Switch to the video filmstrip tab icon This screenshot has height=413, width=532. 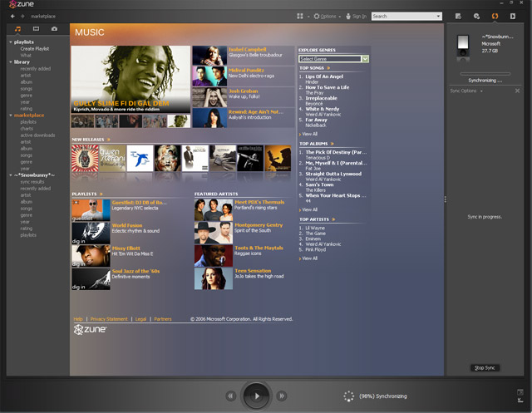coord(36,29)
